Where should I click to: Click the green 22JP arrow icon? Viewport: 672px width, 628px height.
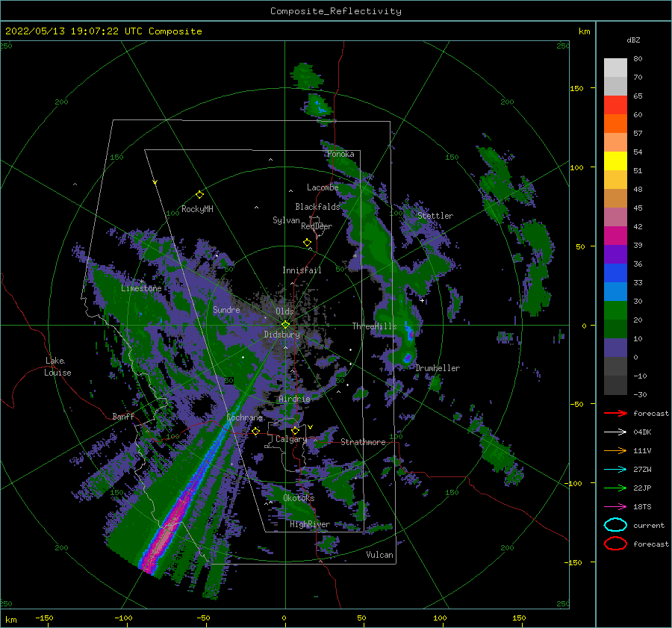615,488
